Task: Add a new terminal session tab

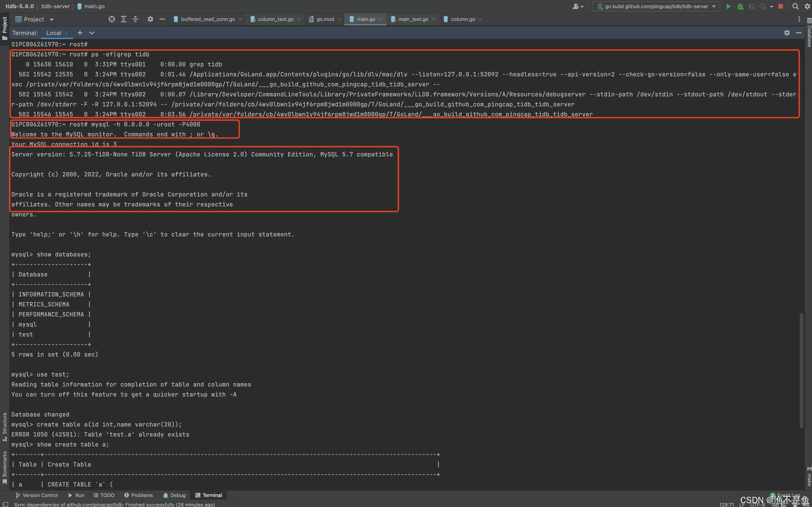Action: [80, 33]
